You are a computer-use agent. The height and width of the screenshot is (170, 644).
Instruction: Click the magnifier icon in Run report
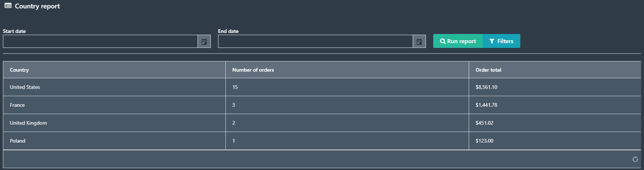[x=443, y=41]
